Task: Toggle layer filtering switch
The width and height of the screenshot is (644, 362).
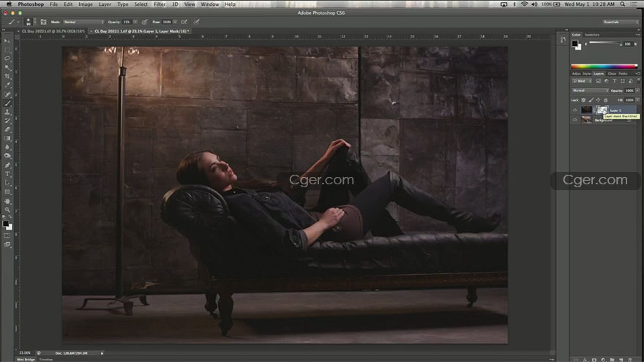Action: (638, 81)
